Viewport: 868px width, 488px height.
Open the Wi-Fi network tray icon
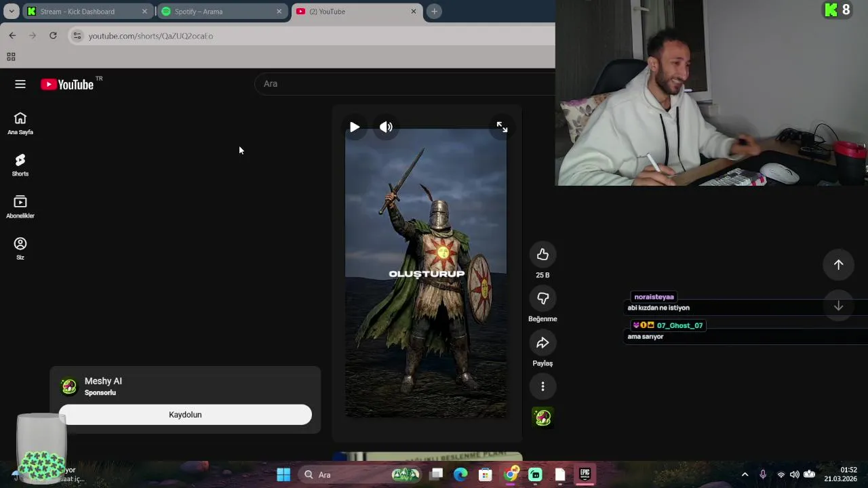[781, 474]
